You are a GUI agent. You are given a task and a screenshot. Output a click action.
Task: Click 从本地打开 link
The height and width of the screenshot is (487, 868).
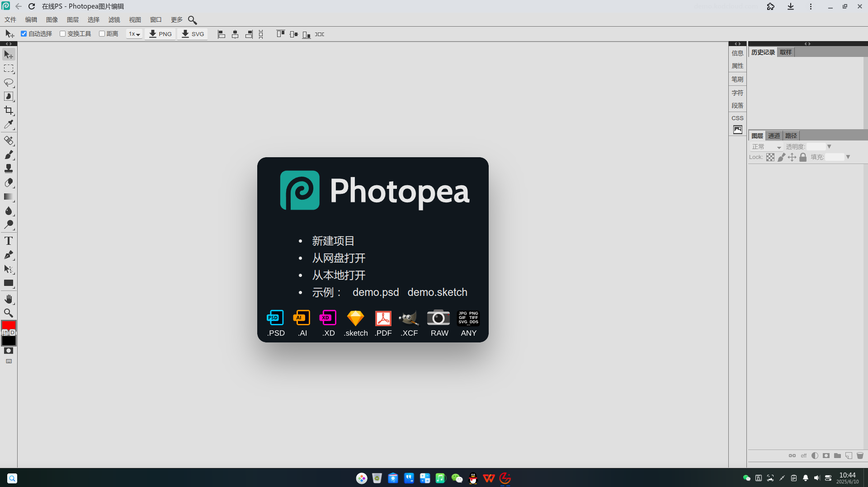click(339, 275)
